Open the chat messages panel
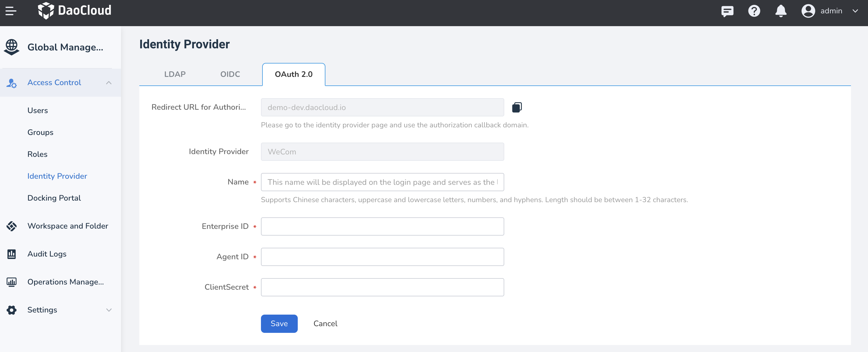868x352 pixels. [x=727, y=11]
